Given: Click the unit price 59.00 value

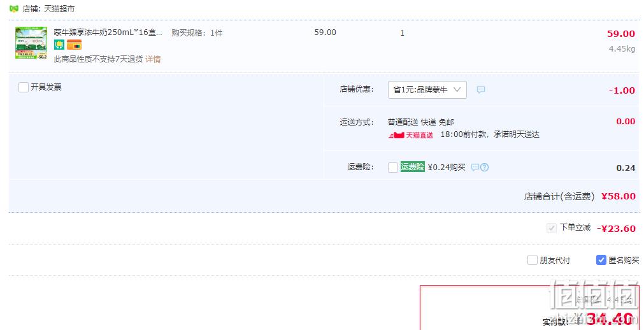Looking at the screenshot, I should (326, 32).
